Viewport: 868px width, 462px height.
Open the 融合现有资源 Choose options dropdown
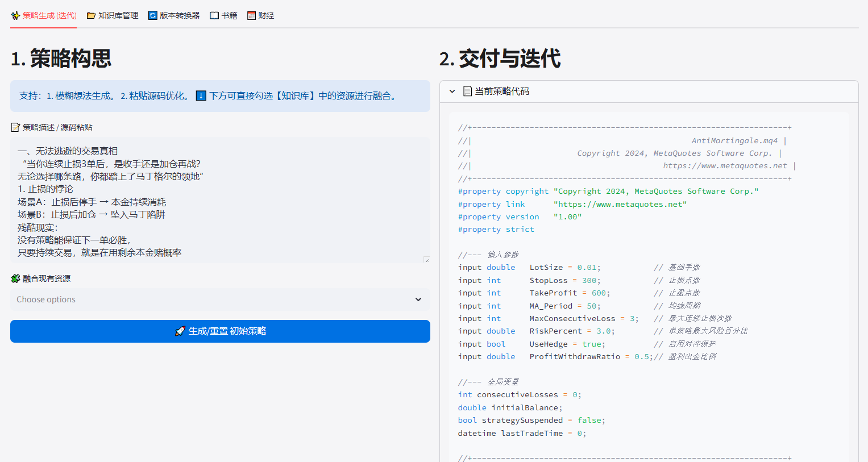(220, 299)
